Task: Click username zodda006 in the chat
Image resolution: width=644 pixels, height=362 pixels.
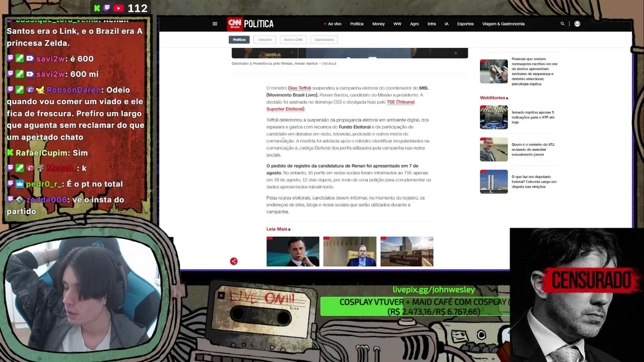Action: pos(46,200)
